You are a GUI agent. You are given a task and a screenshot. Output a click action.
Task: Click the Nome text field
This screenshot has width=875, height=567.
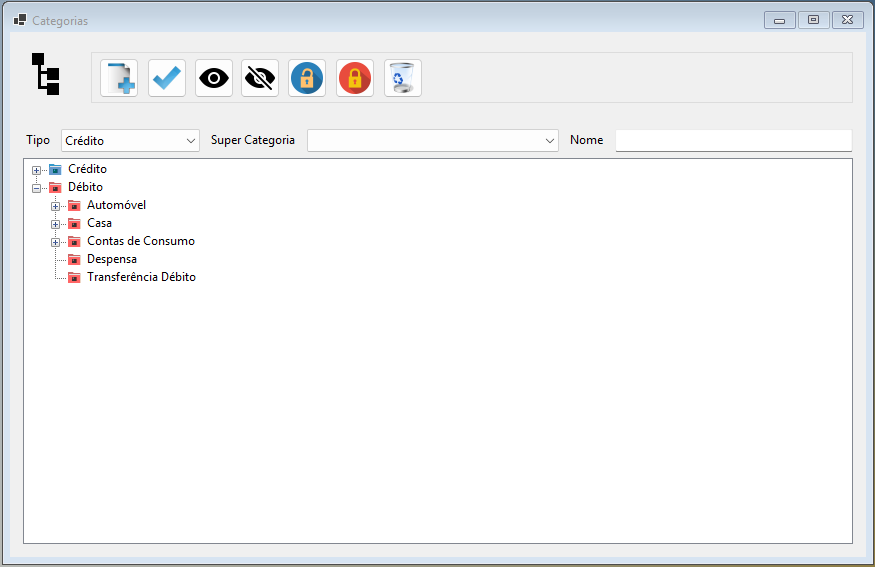pos(734,141)
